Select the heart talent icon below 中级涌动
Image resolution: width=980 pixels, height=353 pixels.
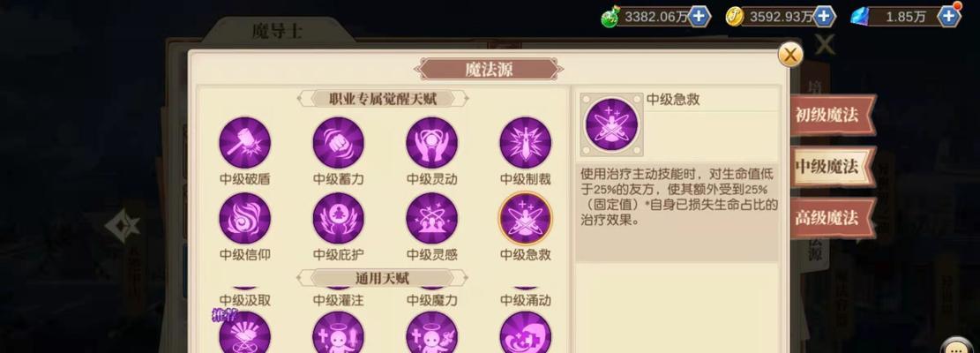[x=526, y=333]
